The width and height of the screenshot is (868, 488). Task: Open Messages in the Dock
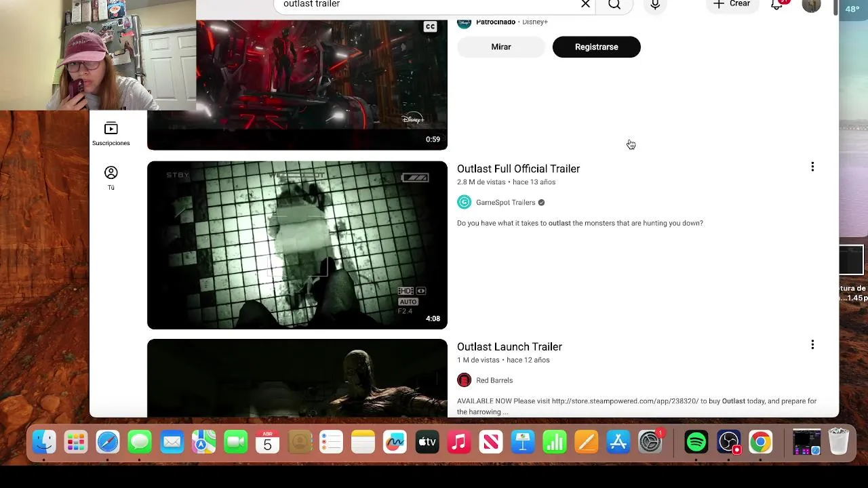point(140,443)
